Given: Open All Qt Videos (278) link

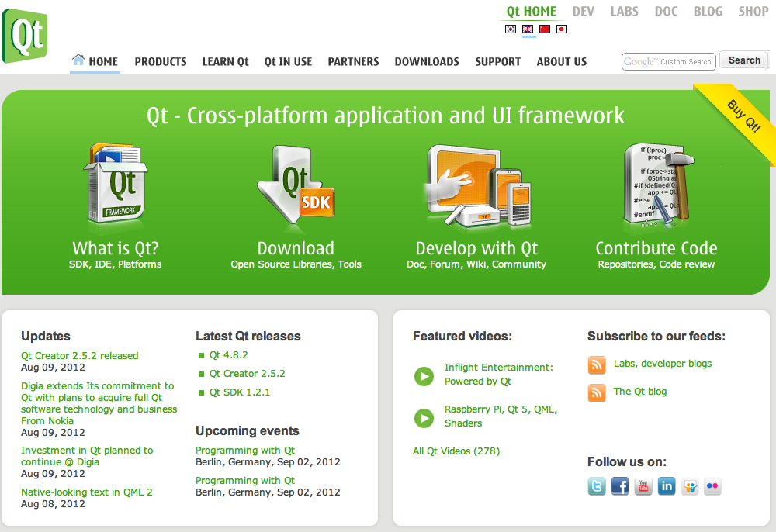Looking at the screenshot, I should pyautogui.click(x=456, y=451).
